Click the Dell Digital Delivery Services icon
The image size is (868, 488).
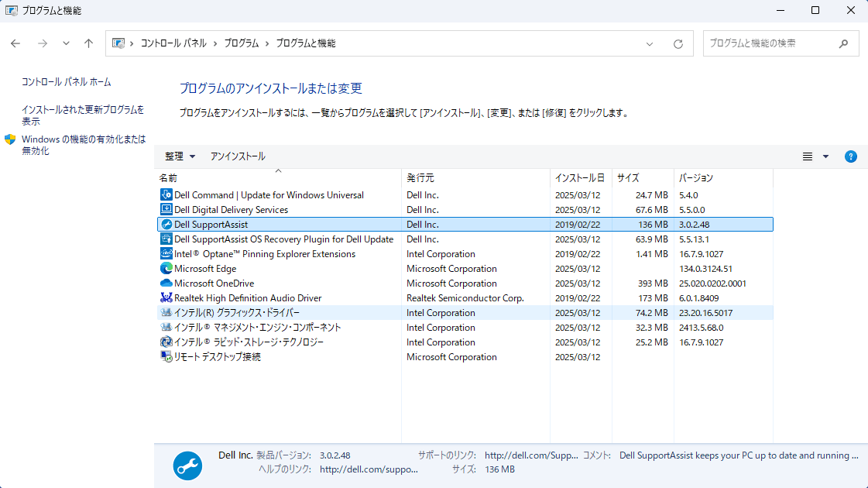[x=166, y=209]
